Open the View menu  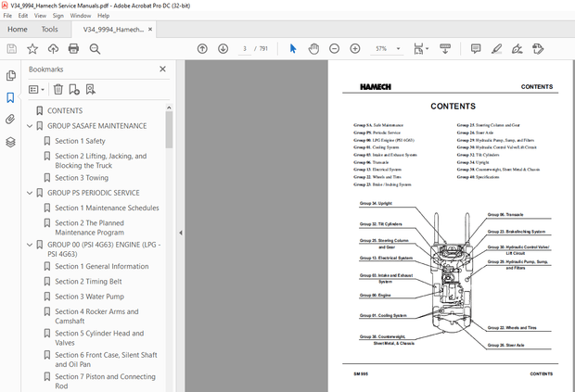tap(40, 16)
